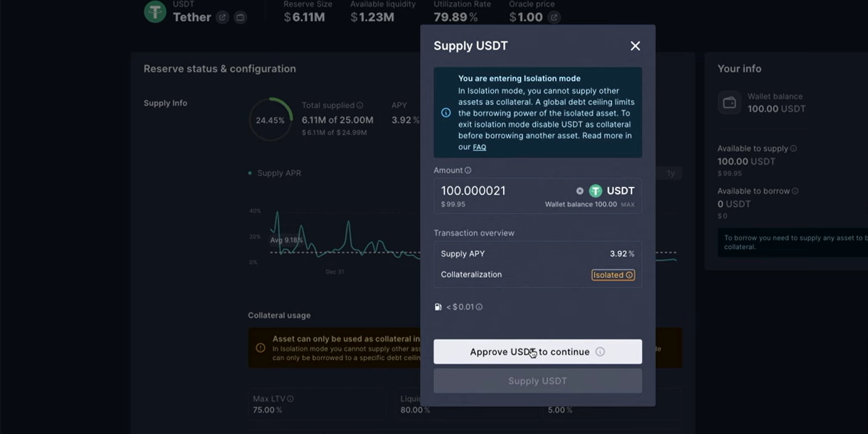Click the Amount info icon
Image resolution: width=868 pixels, height=434 pixels.
tap(468, 170)
